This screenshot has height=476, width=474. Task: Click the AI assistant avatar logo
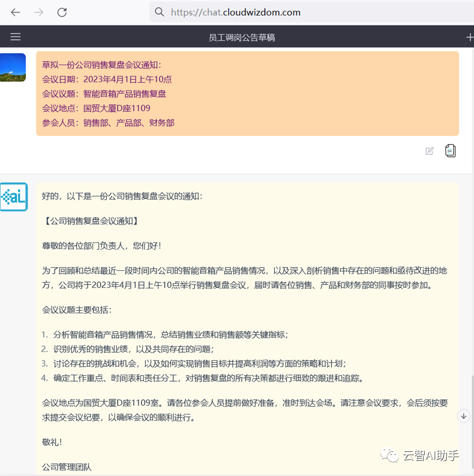[x=14, y=197]
